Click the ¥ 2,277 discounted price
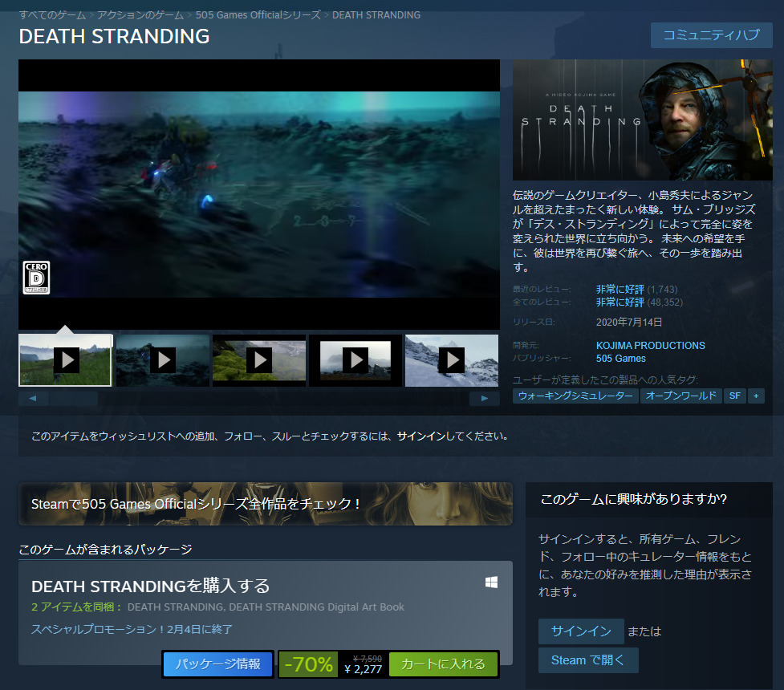This screenshot has height=690, width=784. tap(364, 669)
